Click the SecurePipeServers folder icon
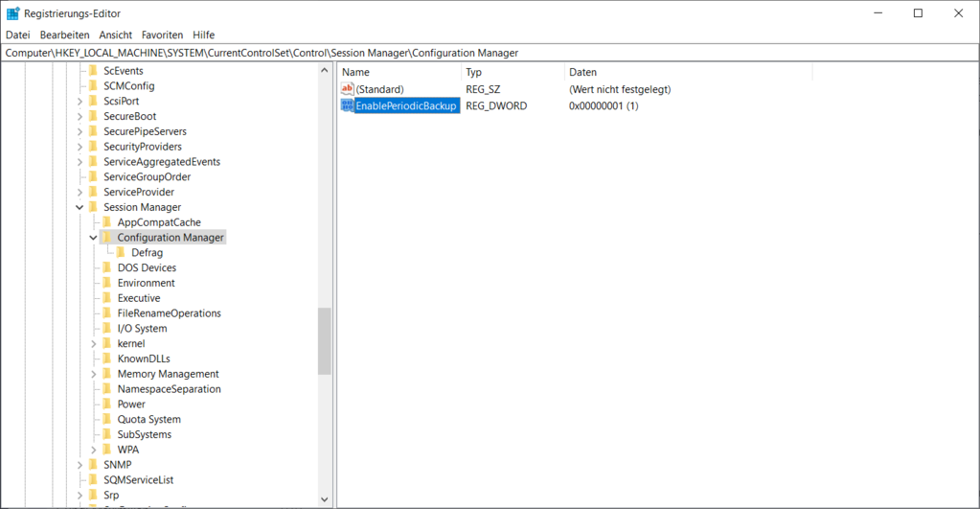The height and width of the screenshot is (509, 980). tap(94, 131)
